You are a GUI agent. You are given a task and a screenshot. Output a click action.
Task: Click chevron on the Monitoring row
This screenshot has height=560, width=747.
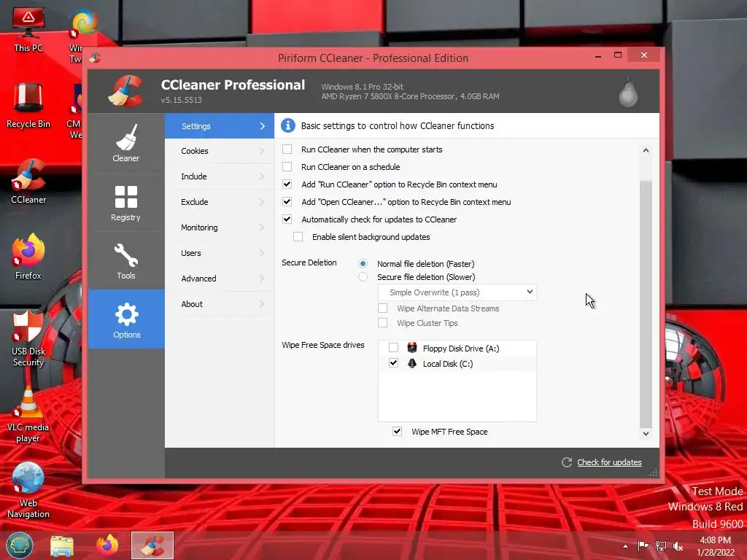262,227
